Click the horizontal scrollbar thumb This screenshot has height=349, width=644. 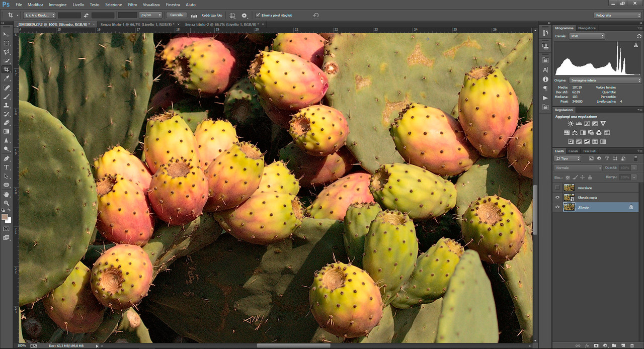(293, 345)
